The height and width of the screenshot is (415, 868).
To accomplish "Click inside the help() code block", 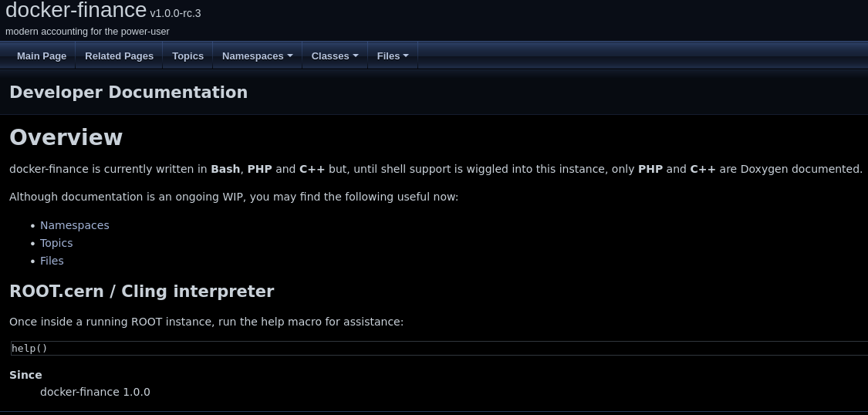I will coord(386,349).
